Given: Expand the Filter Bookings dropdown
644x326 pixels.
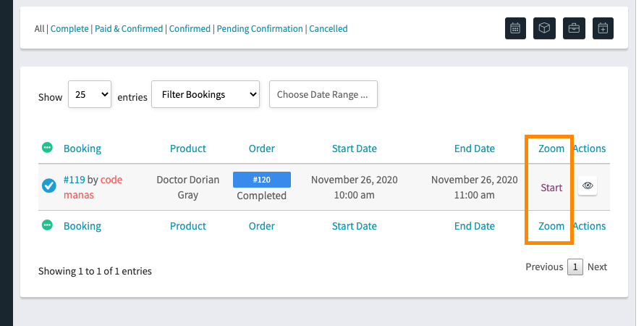Looking at the screenshot, I should coord(206,95).
